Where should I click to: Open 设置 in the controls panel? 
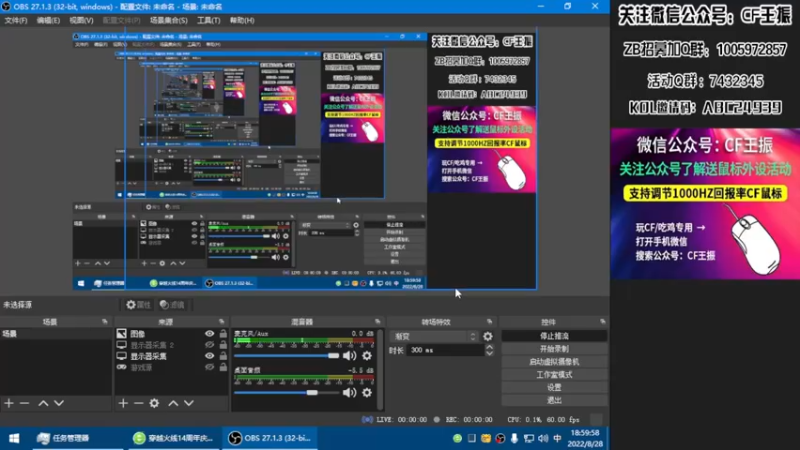(x=554, y=387)
